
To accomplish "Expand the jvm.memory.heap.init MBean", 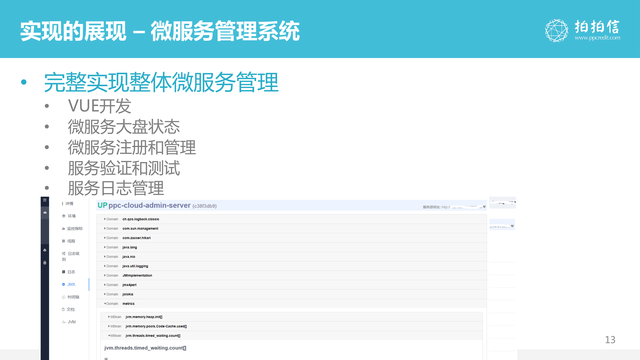I will coord(291,317).
